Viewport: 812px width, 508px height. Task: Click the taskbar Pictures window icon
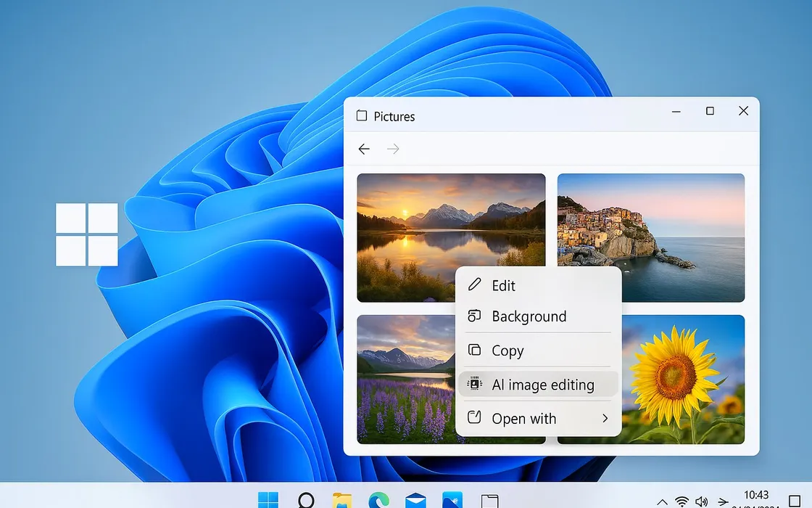tap(489, 501)
